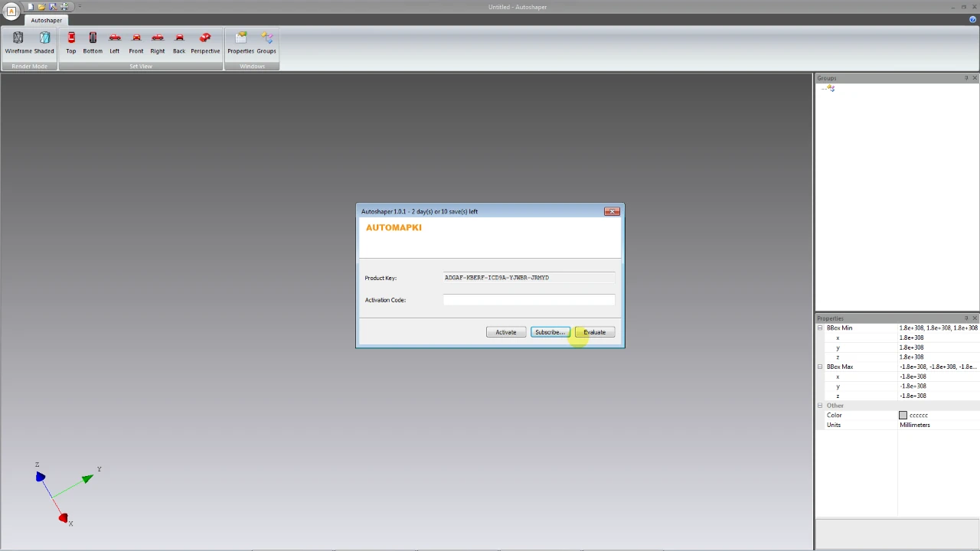980x551 pixels.
Task: Close the Autoshaper activation dialog
Action: point(612,212)
